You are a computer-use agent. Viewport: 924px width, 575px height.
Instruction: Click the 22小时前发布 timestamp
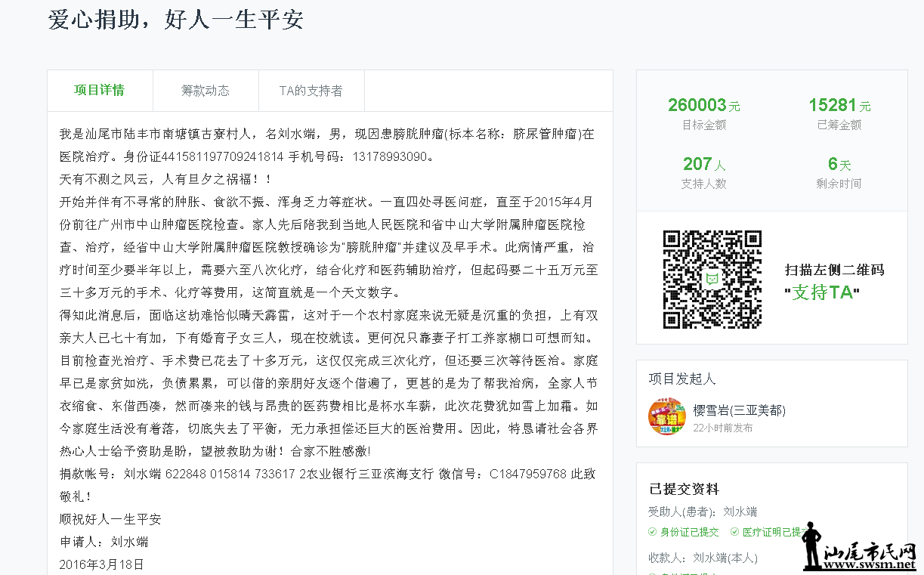(722, 428)
